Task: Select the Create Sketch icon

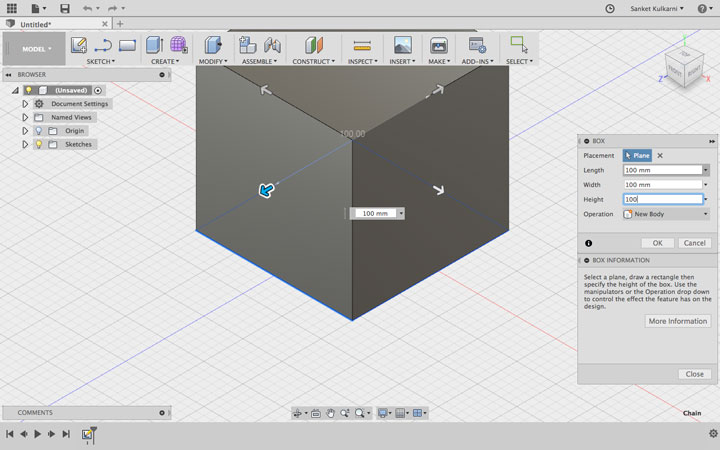Action: pos(79,45)
